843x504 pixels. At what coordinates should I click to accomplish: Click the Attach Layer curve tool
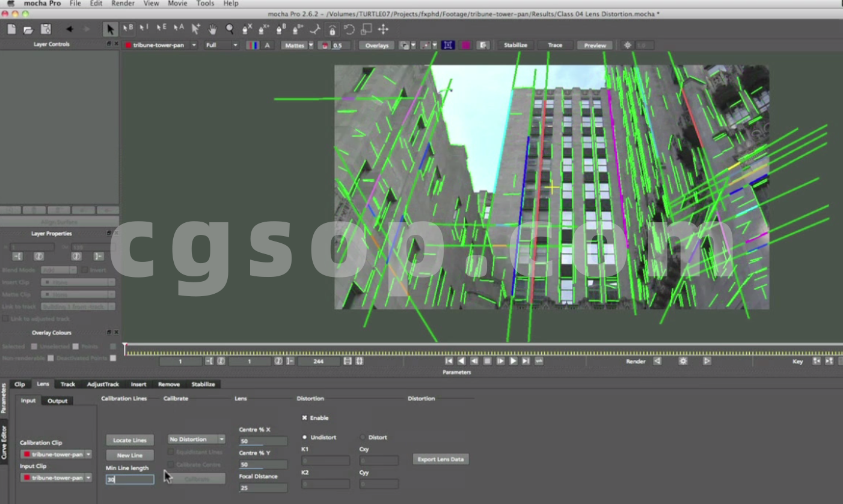(314, 29)
